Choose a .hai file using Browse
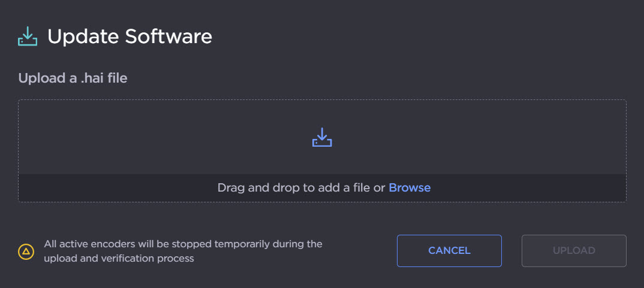 (x=410, y=187)
